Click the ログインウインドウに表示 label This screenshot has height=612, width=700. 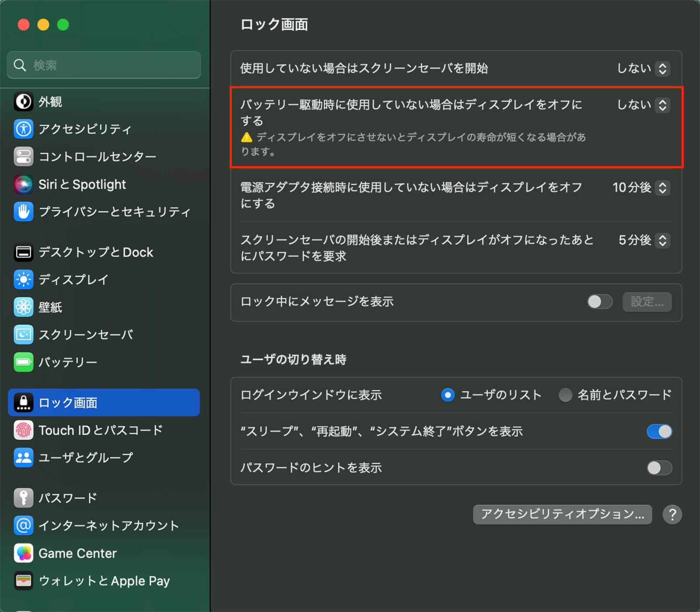[x=311, y=395]
